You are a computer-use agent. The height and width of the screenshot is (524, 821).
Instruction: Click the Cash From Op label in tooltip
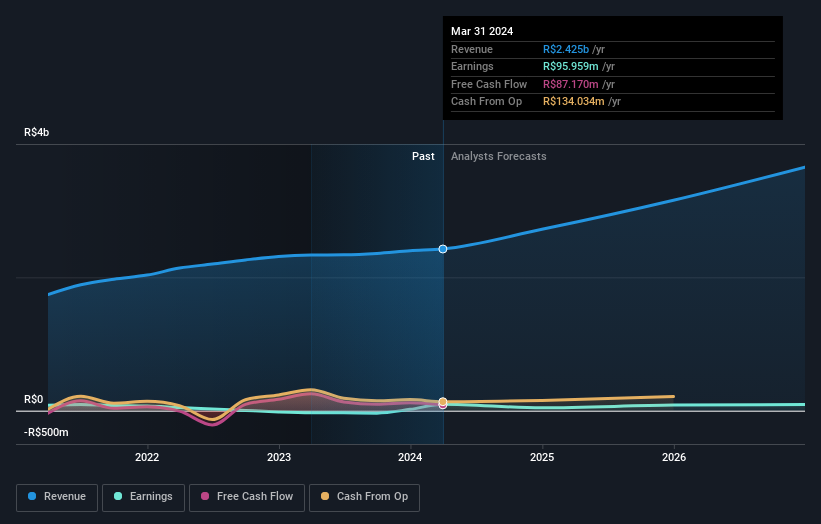coord(486,102)
